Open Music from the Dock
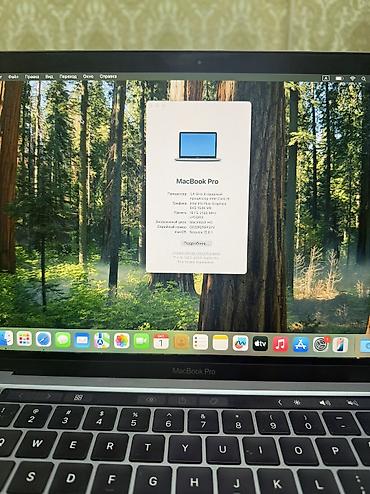The width and height of the screenshot is (370, 494). 280,344
